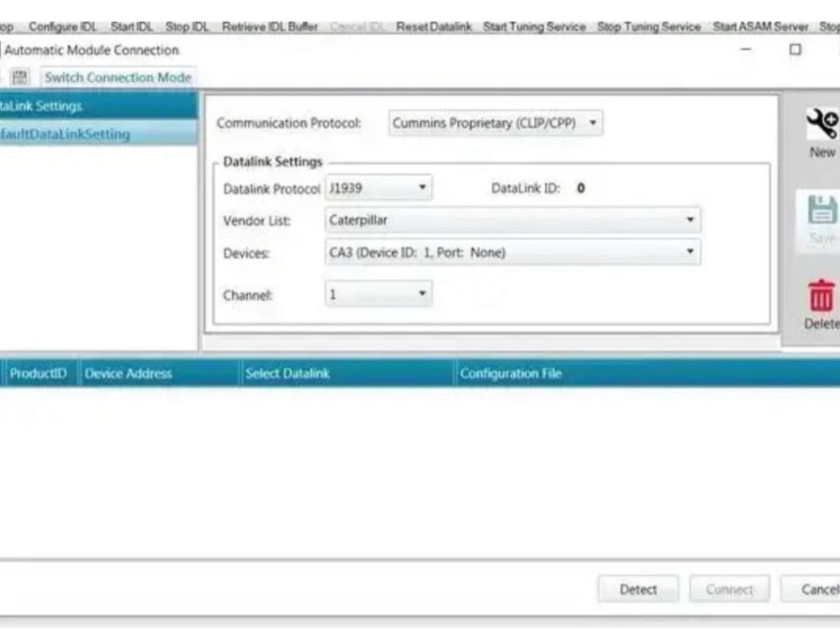This screenshot has width=840, height=630.
Task: Click Reset Datalink in the toolbar
Action: coord(434,27)
